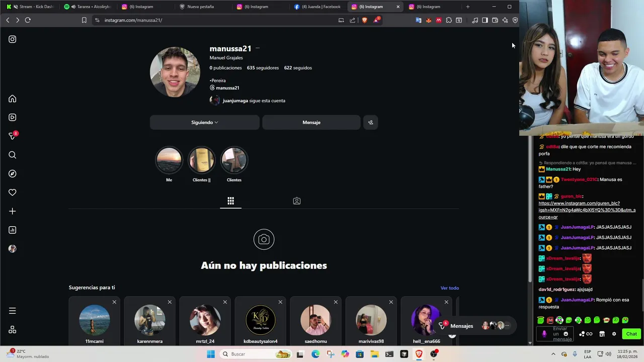Screen dimensions: 644x362
Task: Switch to the Tararea Spotify browser tab
Action: (x=88, y=7)
